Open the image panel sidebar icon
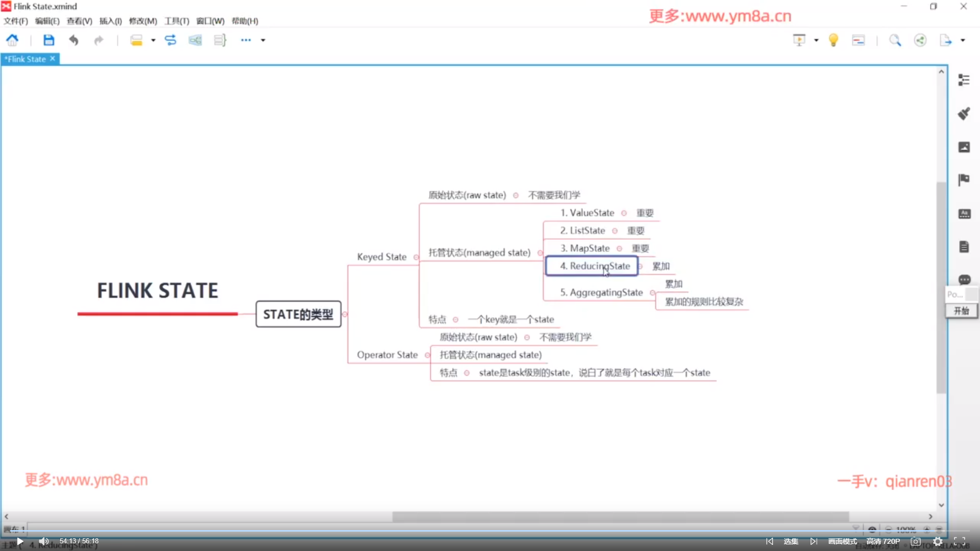Viewport: 980px width, 551px height. coord(964,147)
